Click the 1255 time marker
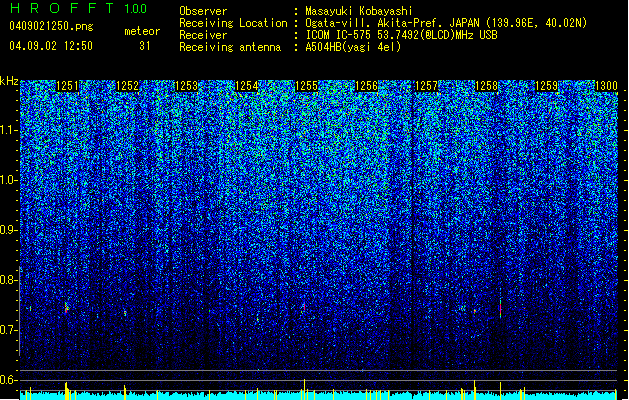The width and height of the screenshot is (629, 400). (306, 86)
